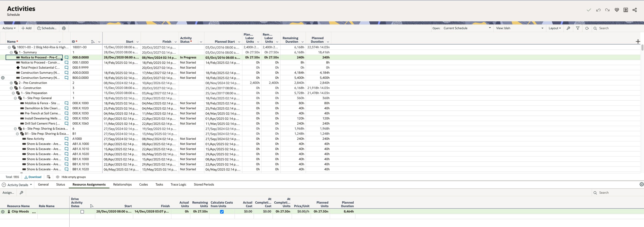Image resolution: width=644 pixels, height=227 pixels.
Task: Click the Add button
Action: 26,28
